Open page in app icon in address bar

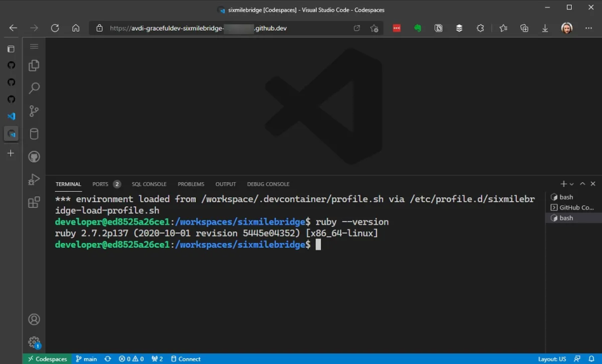pyautogui.click(x=357, y=28)
